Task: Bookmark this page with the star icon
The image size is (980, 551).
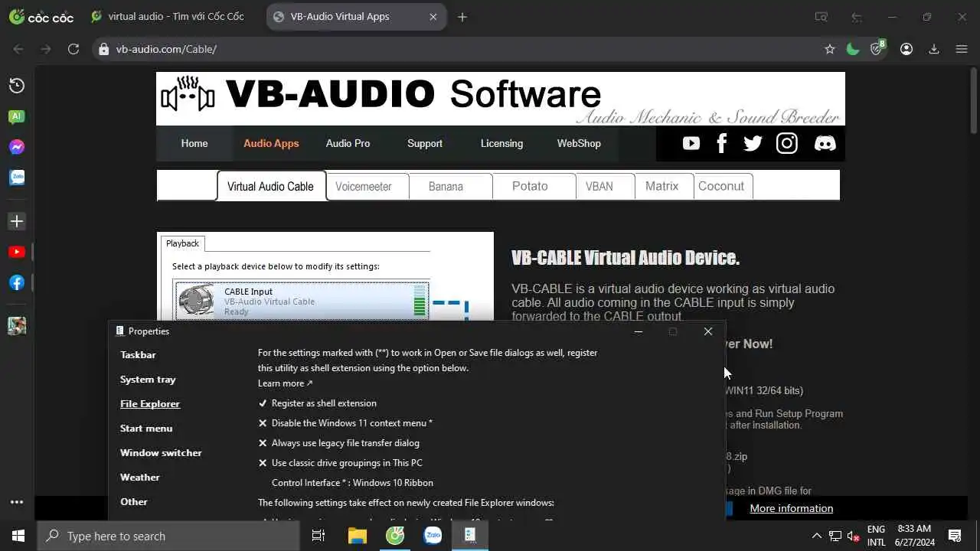Action: [x=830, y=49]
